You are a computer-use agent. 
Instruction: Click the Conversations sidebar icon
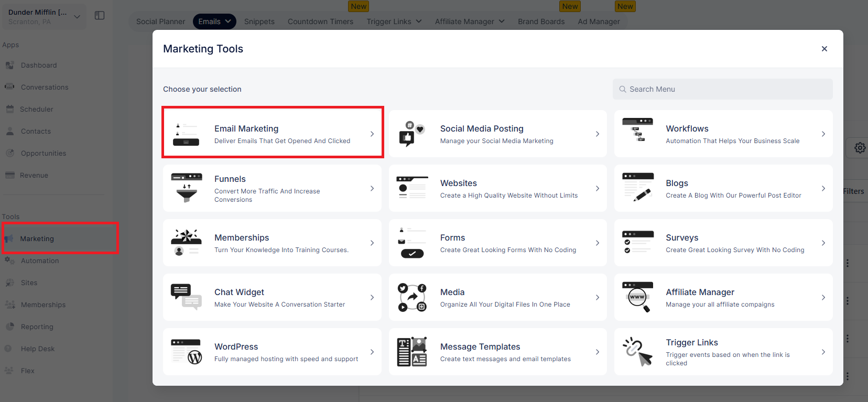[x=9, y=87]
